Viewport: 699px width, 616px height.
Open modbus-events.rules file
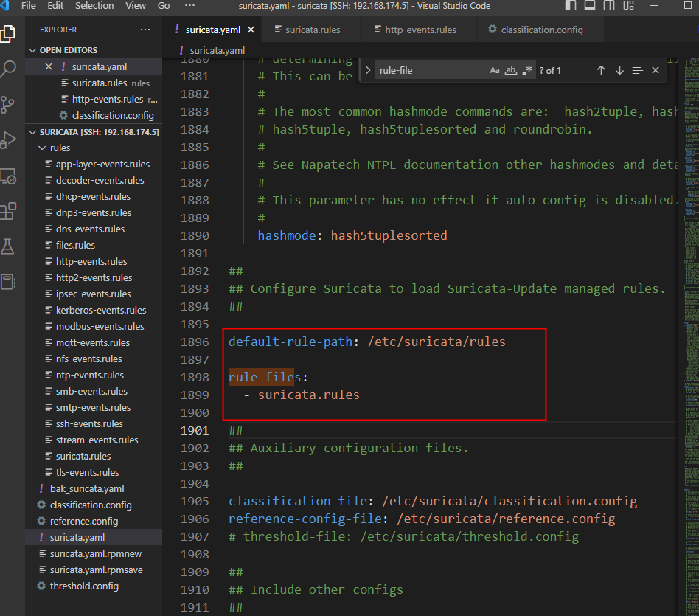[x=94, y=327]
